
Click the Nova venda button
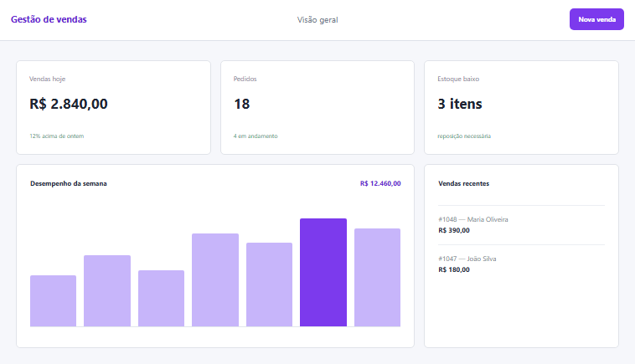click(x=596, y=19)
